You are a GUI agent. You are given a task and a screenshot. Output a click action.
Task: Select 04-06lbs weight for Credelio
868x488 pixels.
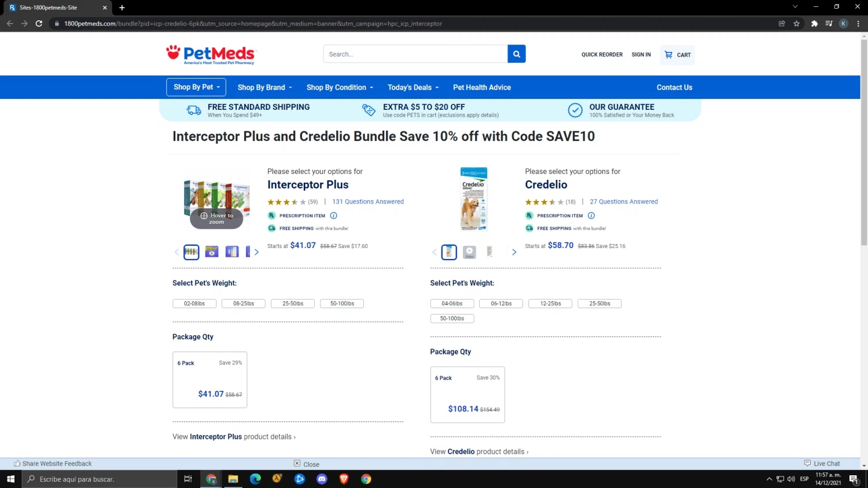452,304
